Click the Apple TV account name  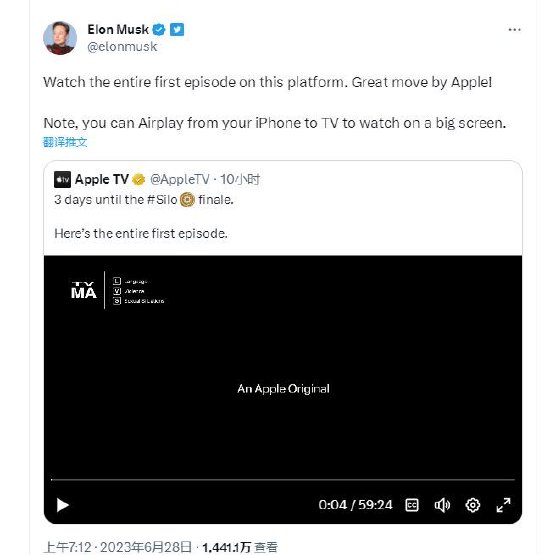point(102,179)
